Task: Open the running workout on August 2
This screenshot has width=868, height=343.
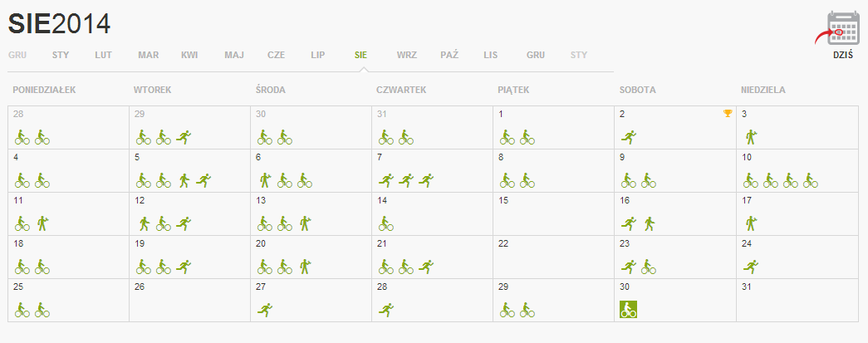Action: coord(629,137)
